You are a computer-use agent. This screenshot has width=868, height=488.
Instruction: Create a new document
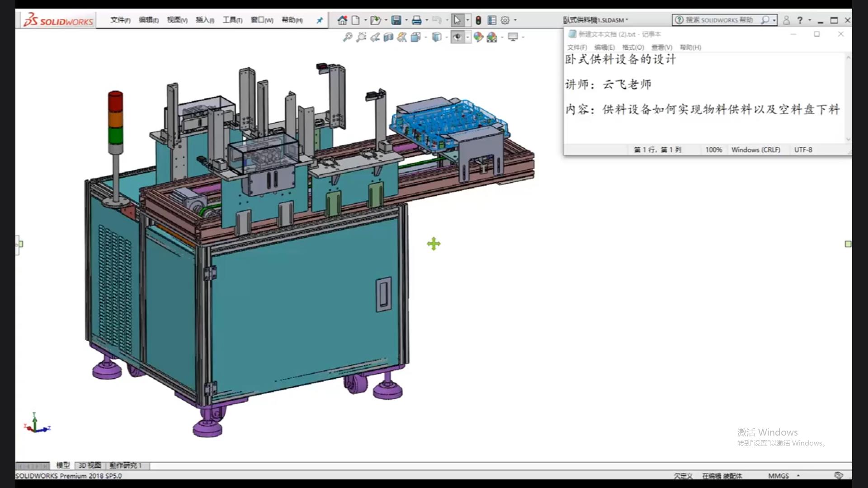(x=356, y=20)
